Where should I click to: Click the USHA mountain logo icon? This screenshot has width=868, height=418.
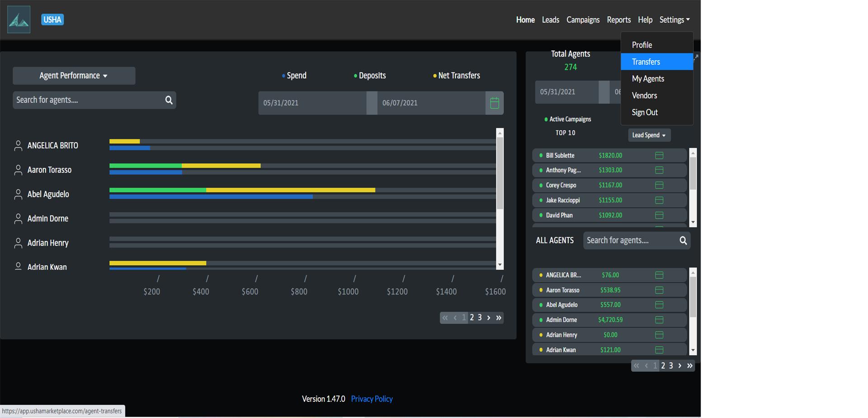pos(19,19)
